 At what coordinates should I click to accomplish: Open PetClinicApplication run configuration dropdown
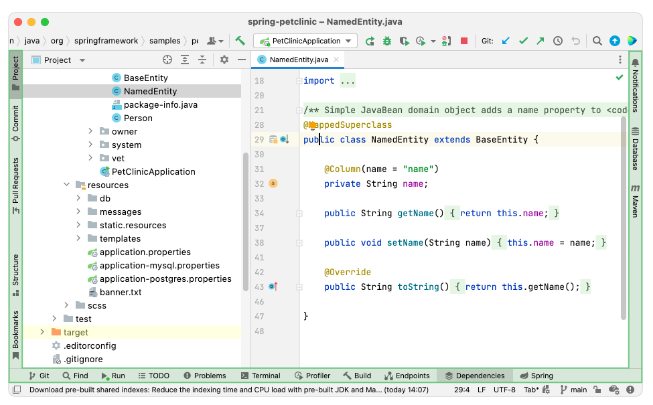coord(305,41)
